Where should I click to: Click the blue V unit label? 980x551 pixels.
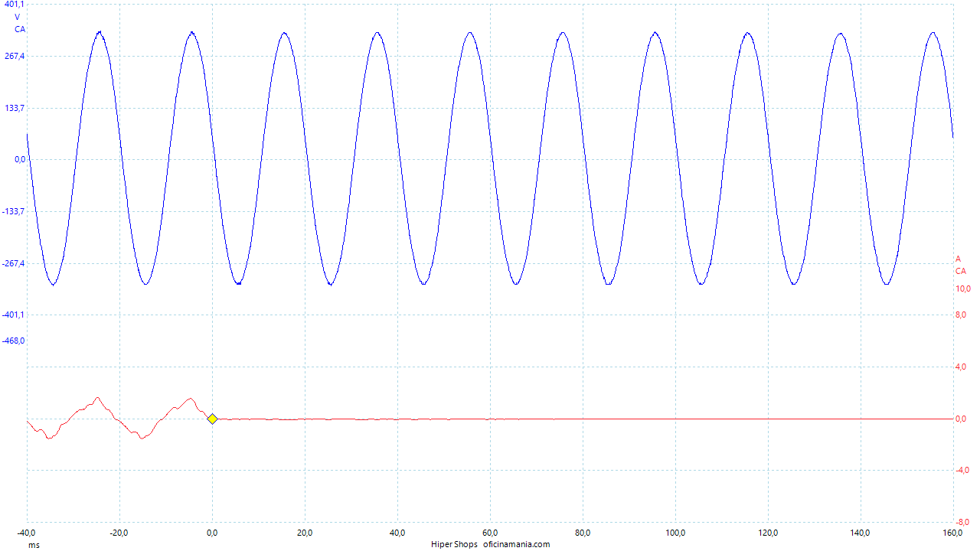[x=18, y=17]
